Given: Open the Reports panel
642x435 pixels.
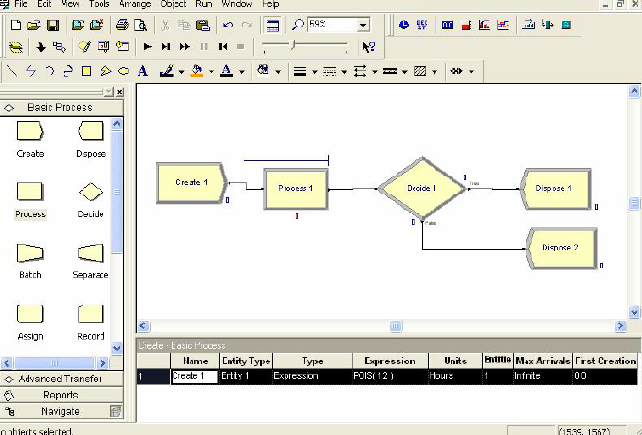Looking at the screenshot, I should (x=61, y=395).
